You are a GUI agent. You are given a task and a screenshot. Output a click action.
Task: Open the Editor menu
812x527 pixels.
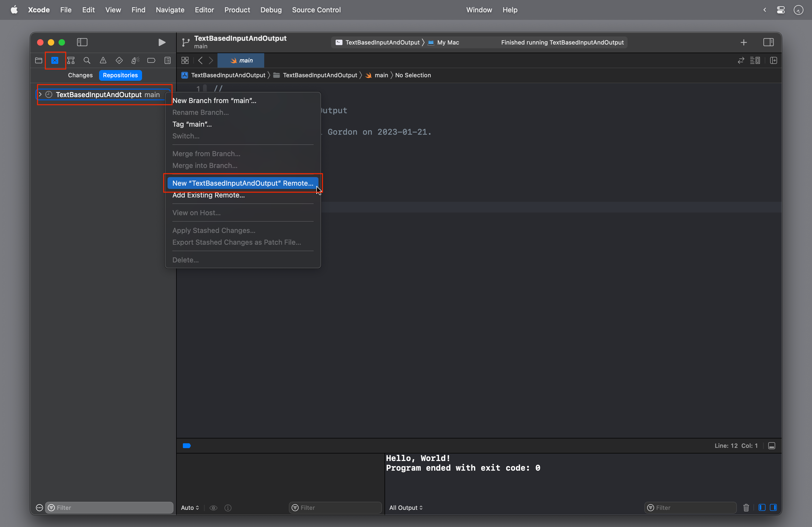point(204,10)
